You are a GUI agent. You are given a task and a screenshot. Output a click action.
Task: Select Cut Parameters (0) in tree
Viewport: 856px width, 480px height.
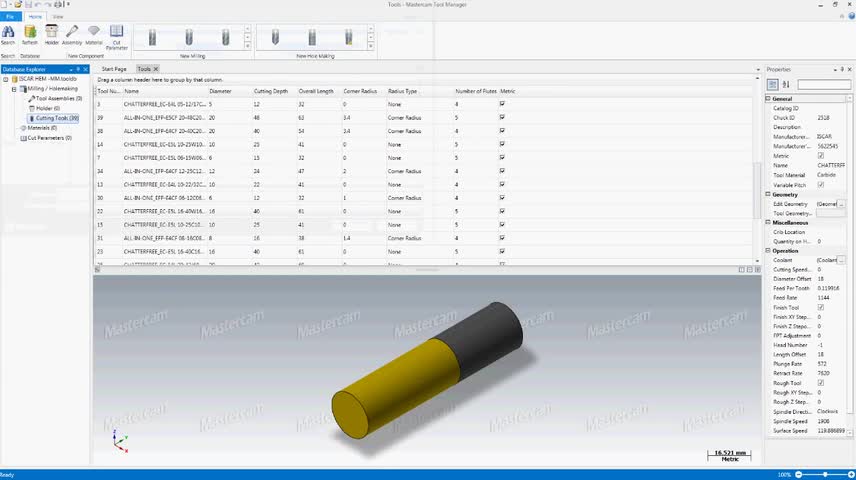[x=46, y=138]
